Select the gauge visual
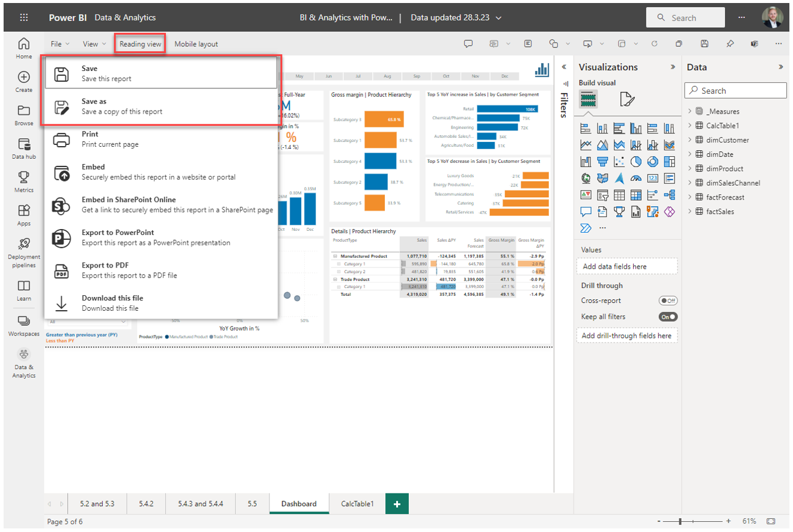 [636, 179]
